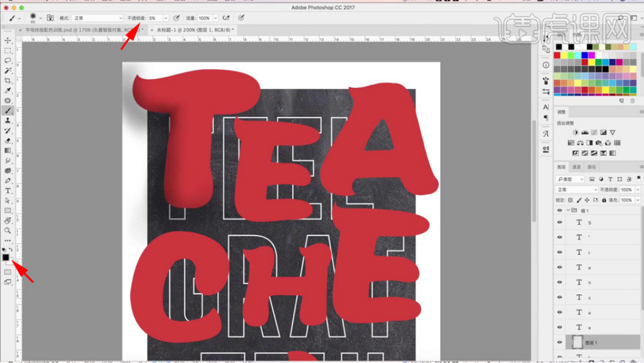Enable pressure for size icon
The height and width of the screenshot is (363, 644).
241,18
